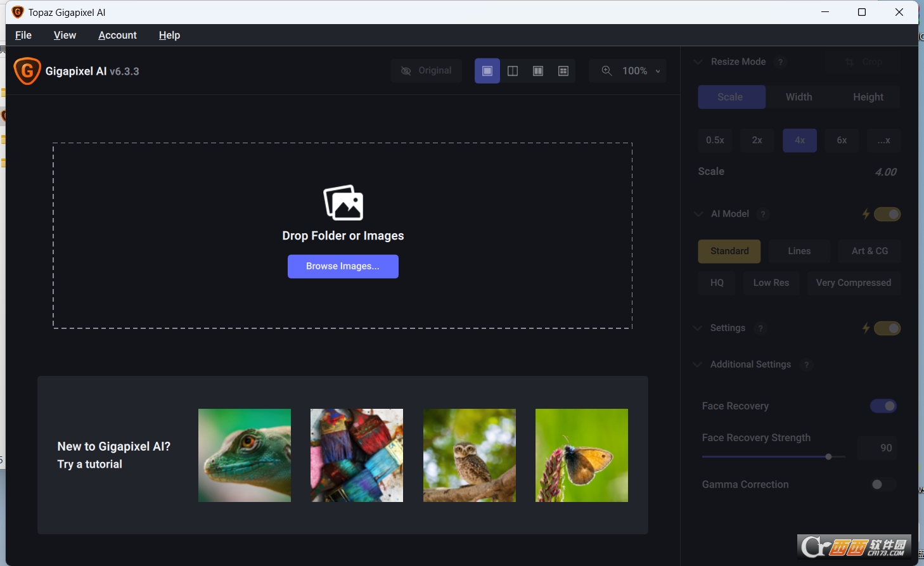Minimize the Topaz Gigapixel AI window
The width and height of the screenshot is (924, 566).
(x=825, y=12)
